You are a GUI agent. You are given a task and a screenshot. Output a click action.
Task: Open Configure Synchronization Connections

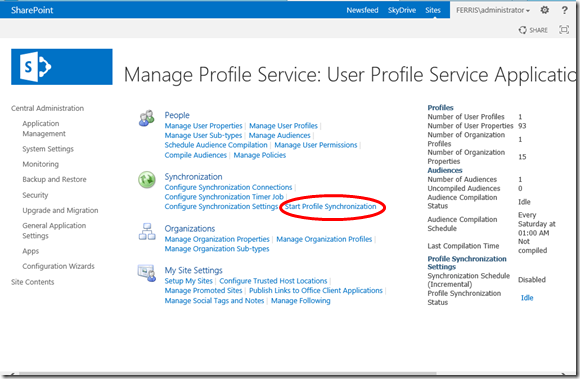(x=228, y=187)
